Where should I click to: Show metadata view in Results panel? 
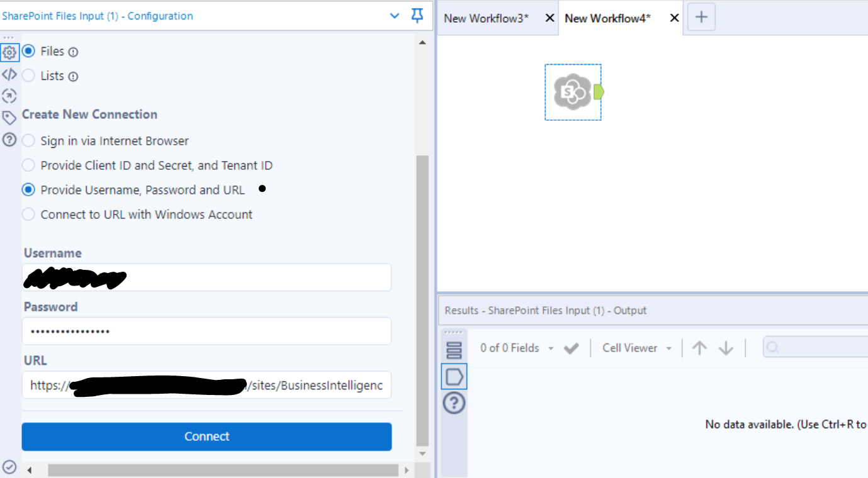point(454,350)
